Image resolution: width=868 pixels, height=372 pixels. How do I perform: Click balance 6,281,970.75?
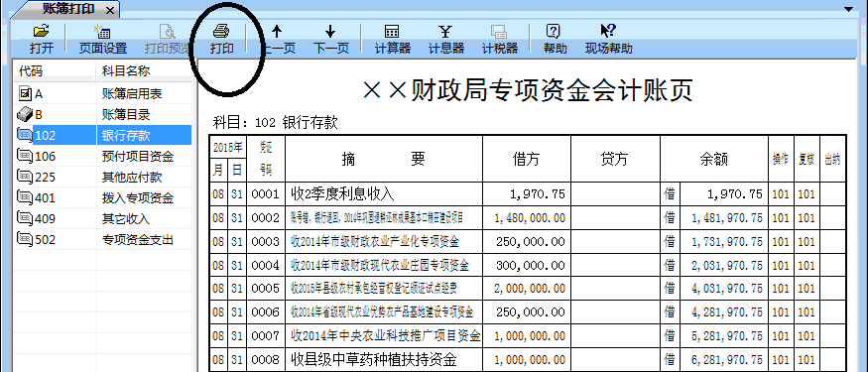(x=727, y=360)
